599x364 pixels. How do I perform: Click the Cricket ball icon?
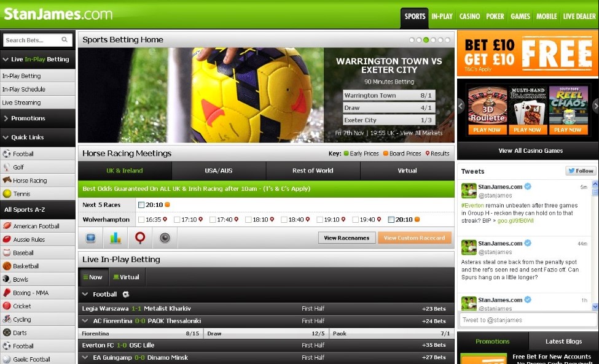click(x=7, y=306)
